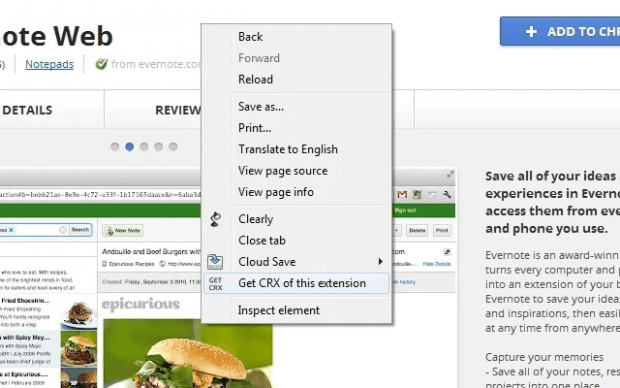The height and width of the screenshot is (388, 620).
Task: Click New Note in the screenshot
Action: [123, 231]
